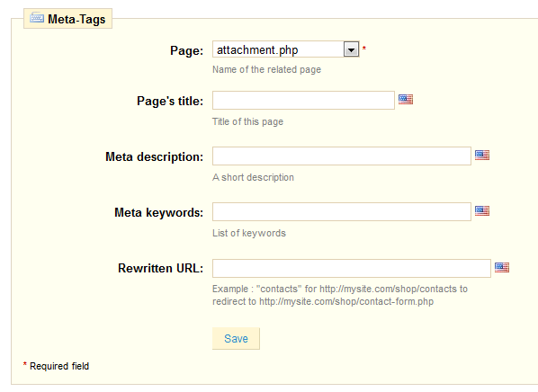Click the "Rewritten URL:" label

click(160, 268)
